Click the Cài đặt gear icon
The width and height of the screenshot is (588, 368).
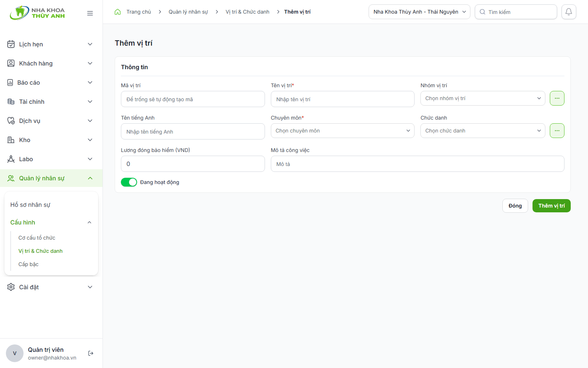11,287
